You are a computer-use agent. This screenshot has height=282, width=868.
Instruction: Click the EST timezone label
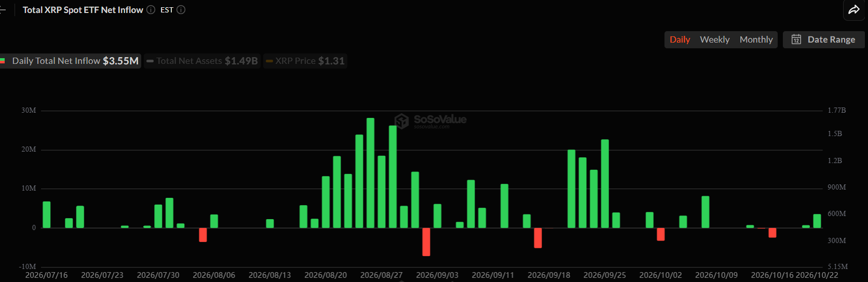(167, 10)
